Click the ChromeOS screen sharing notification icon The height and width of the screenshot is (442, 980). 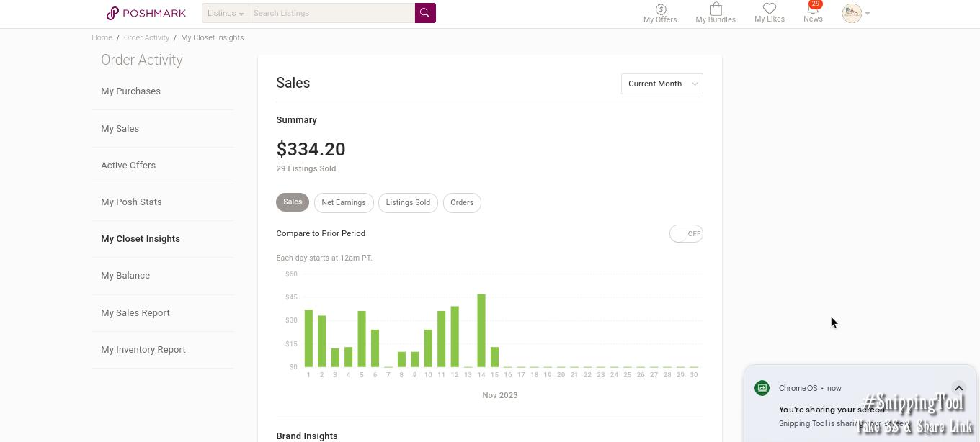pos(762,388)
